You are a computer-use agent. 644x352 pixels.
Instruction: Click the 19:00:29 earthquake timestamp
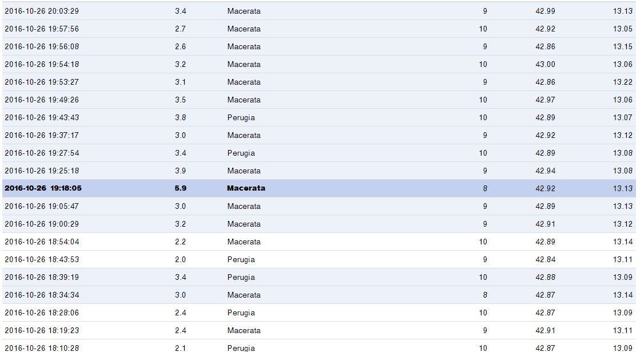(x=42, y=224)
